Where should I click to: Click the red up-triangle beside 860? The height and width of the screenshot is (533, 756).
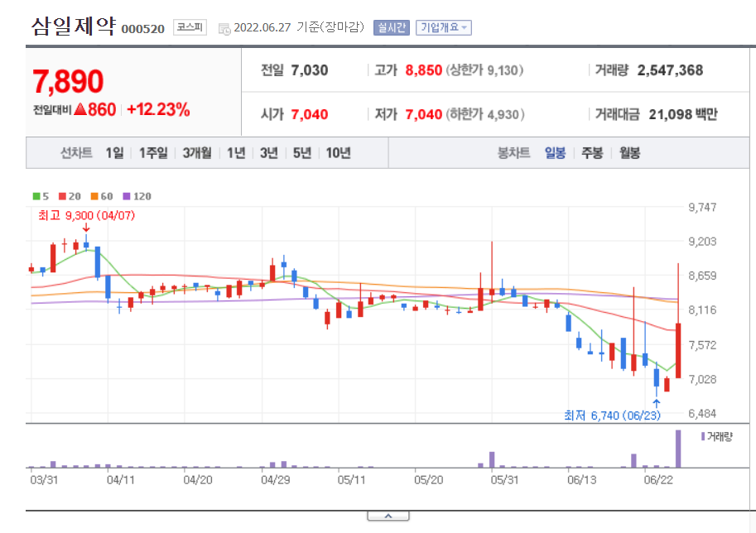point(80,109)
